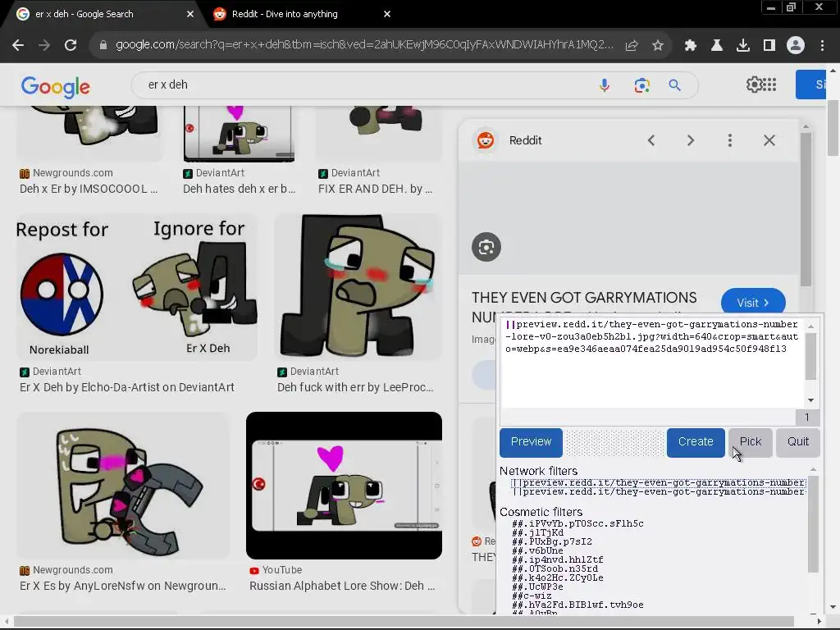Viewport: 840px width, 630px height.
Task: Open Deh hates deh x er link
Action: (239, 189)
